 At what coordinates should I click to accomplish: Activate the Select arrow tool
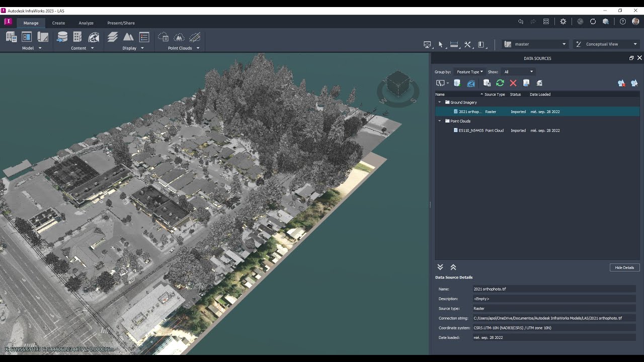[441, 44]
